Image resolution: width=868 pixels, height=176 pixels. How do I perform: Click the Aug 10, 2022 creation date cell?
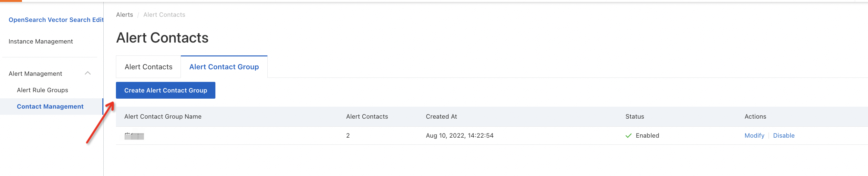[x=459, y=136]
